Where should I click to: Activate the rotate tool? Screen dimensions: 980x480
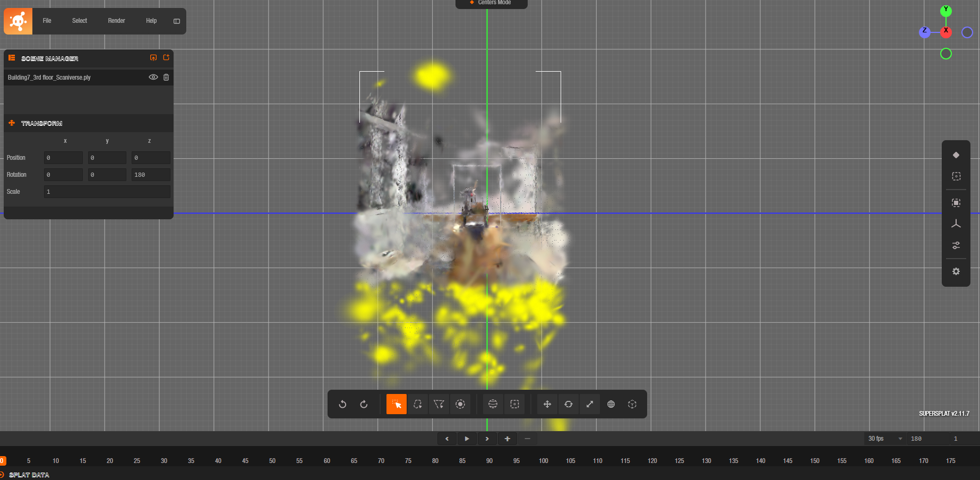click(569, 404)
